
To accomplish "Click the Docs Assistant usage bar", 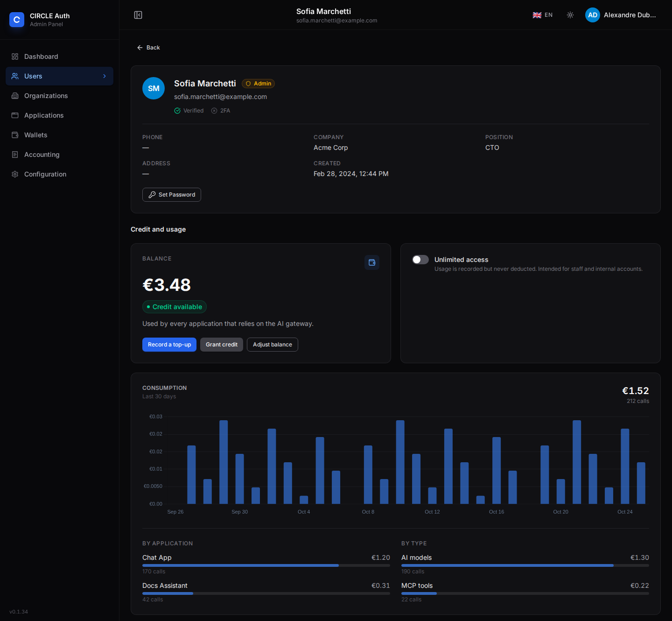I will pyautogui.click(x=266, y=593).
